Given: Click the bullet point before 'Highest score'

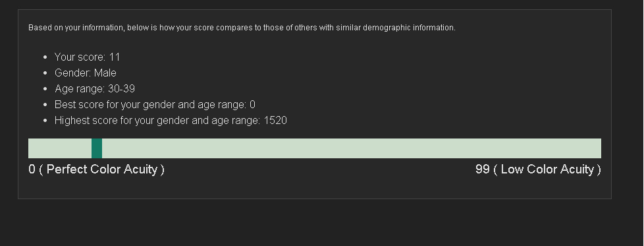Looking at the screenshot, I should 45,121.
